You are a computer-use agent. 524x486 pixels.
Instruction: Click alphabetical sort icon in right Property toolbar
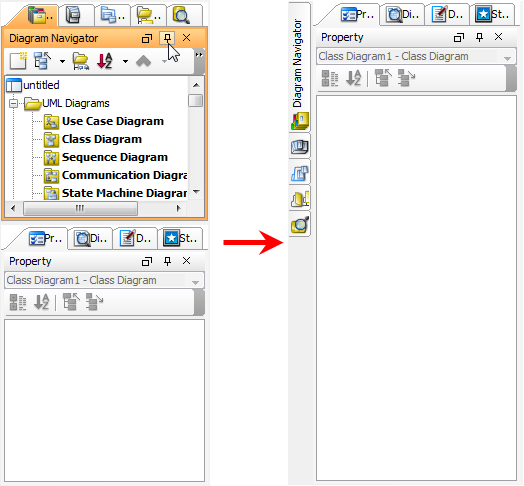(x=354, y=78)
